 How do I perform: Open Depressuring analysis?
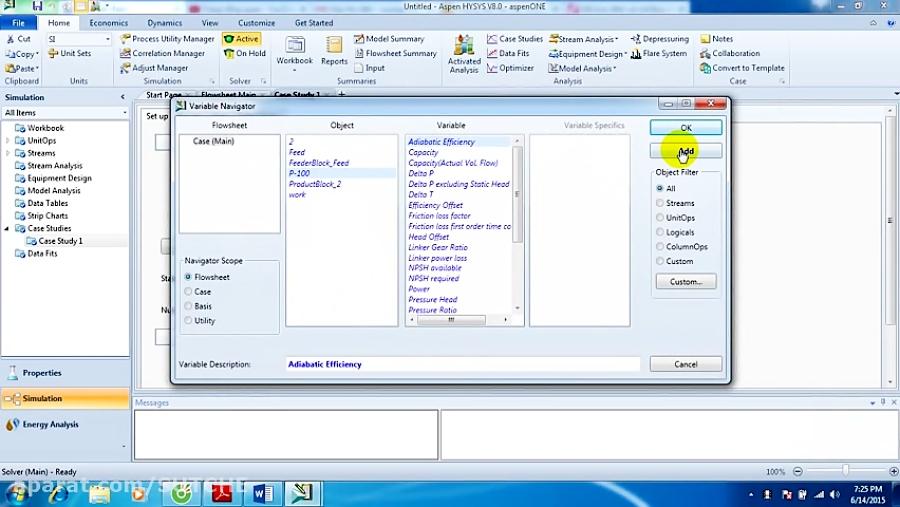point(660,38)
